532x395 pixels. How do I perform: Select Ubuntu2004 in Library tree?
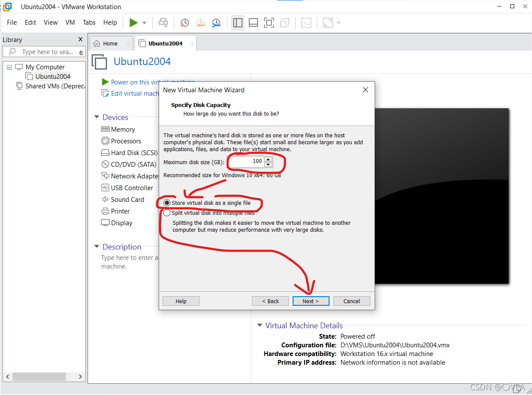[53, 77]
